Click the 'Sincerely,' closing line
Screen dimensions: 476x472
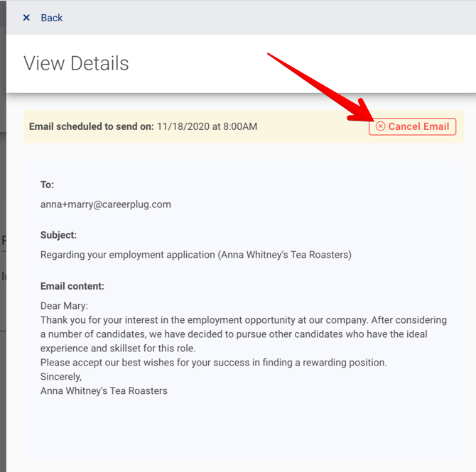[x=61, y=376]
